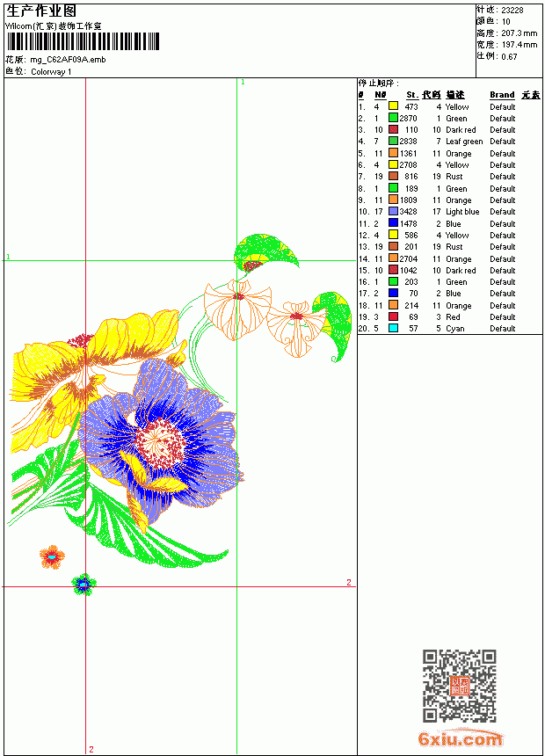Click the N# column header
The width and height of the screenshot is (545, 756).
pyautogui.click(x=381, y=95)
